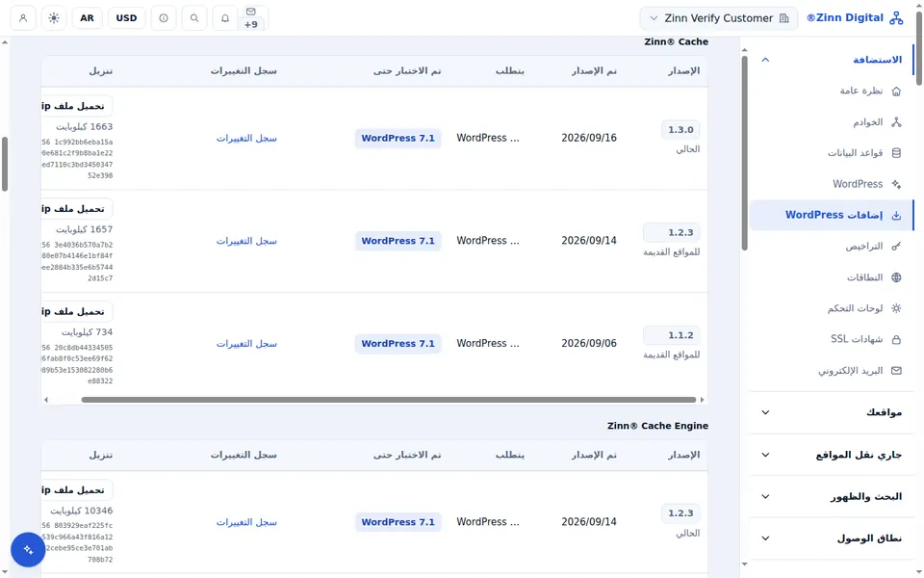Screen dimensions: 924x578
Task: Open the changelog link for Cache Engine 1.2.3
Action: coord(246,522)
